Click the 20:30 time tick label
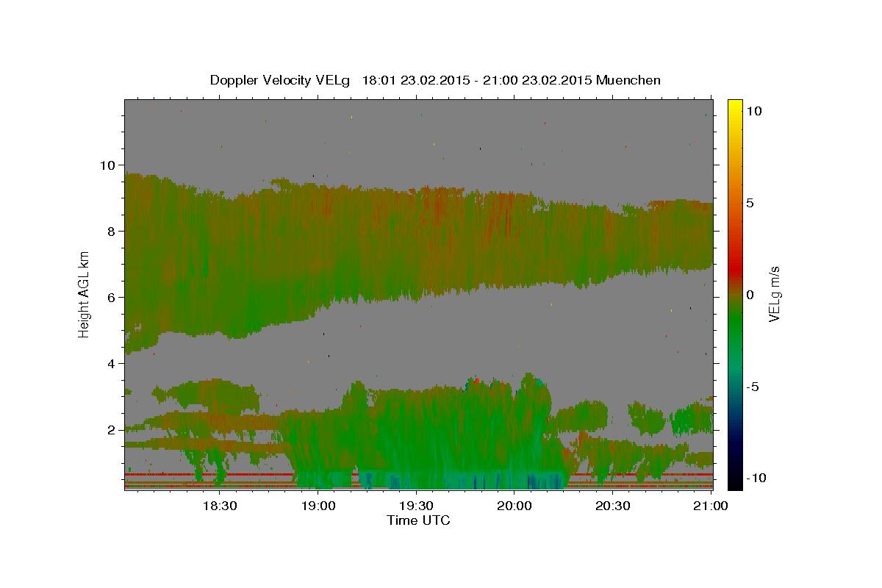The width and height of the screenshot is (882, 588). pyautogui.click(x=612, y=506)
